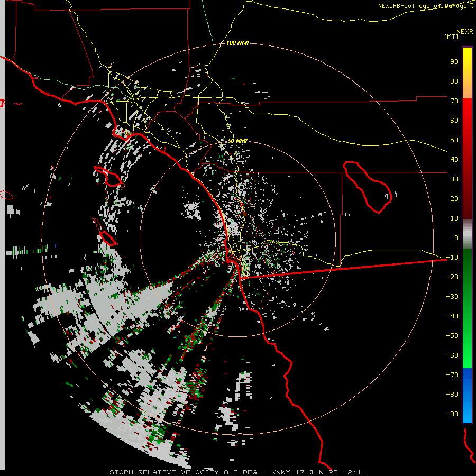Click the 40 value on the velocity scale
Viewport: 476px width, 476px height.
pos(454,159)
